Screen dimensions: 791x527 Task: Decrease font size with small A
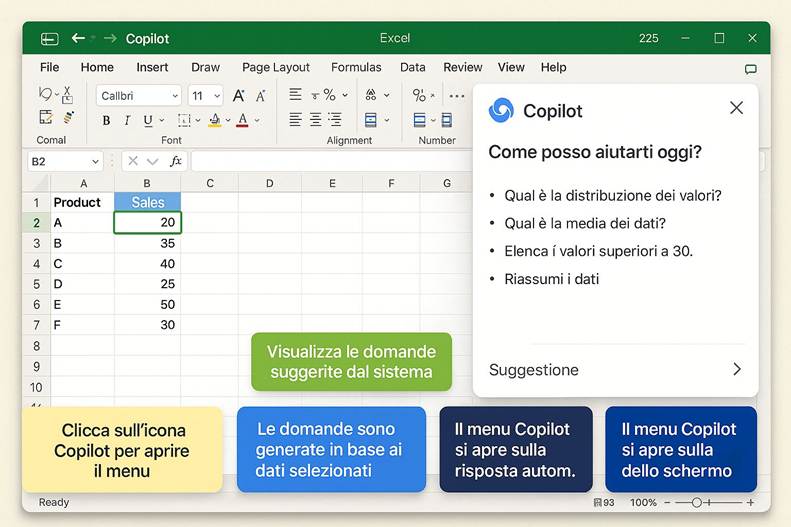(261, 96)
